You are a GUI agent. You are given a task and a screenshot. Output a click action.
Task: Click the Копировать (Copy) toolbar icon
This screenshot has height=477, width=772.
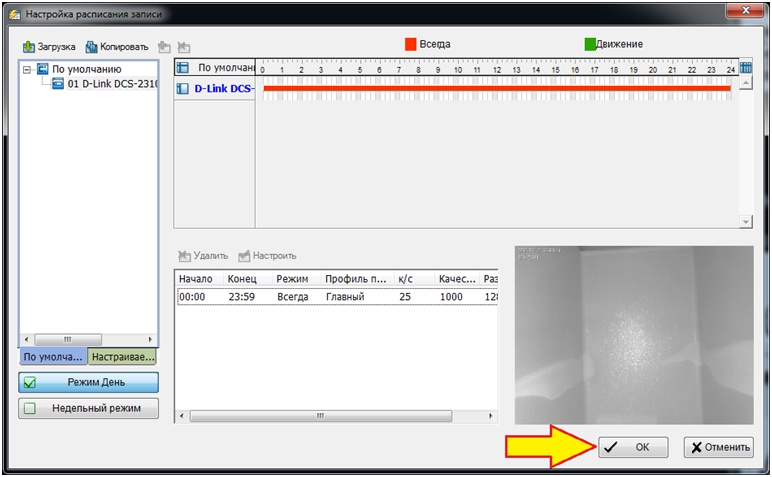[92, 47]
